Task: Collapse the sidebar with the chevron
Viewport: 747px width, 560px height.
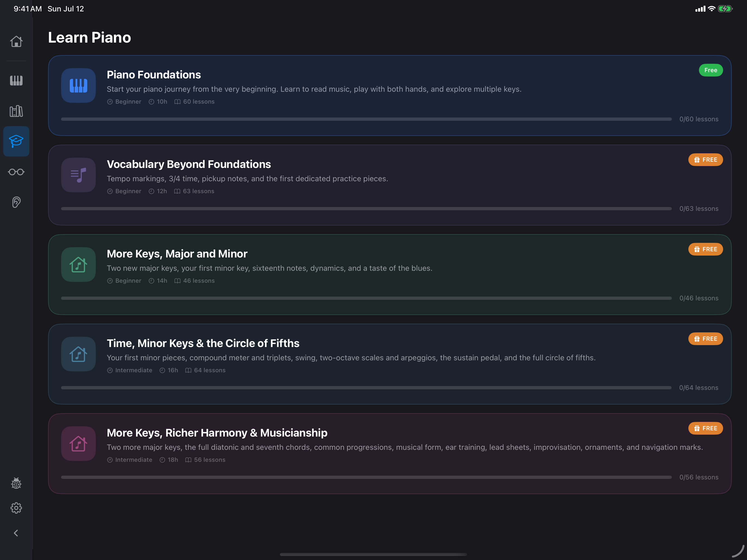Action: tap(16, 533)
